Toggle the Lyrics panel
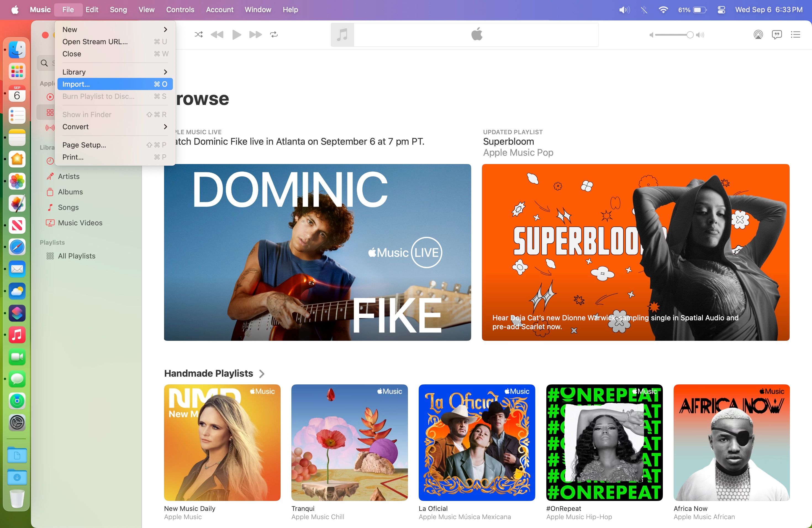The height and width of the screenshot is (528, 812). [777, 35]
